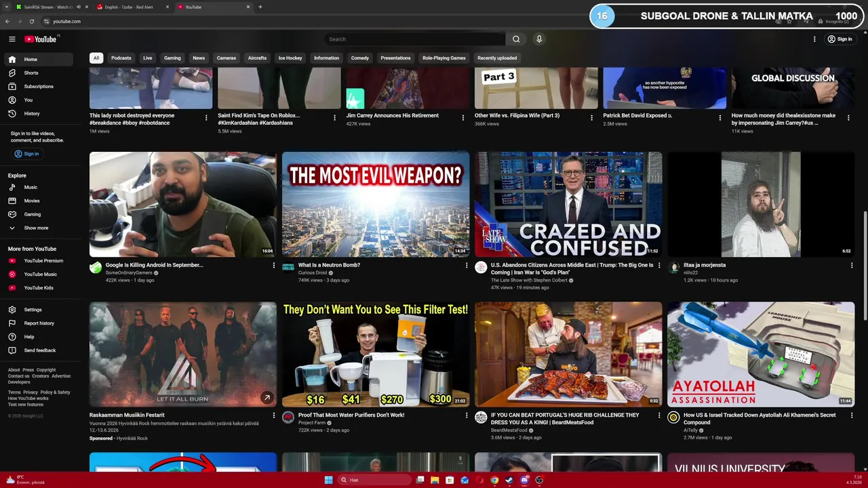868x488 pixels.
Task: Click the SomeOrdinaryGamers channel name
Action: (129, 273)
